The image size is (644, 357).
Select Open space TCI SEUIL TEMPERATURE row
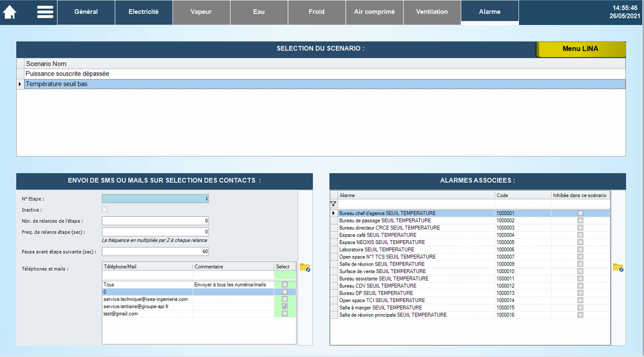point(470,300)
